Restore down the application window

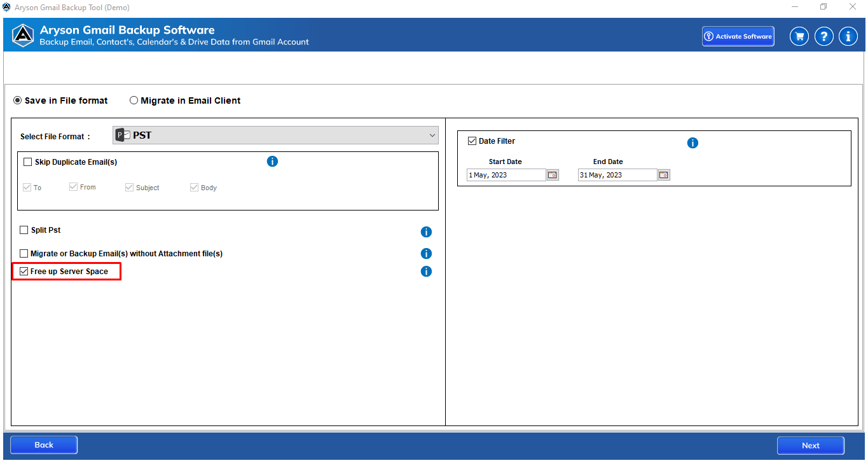click(823, 7)
